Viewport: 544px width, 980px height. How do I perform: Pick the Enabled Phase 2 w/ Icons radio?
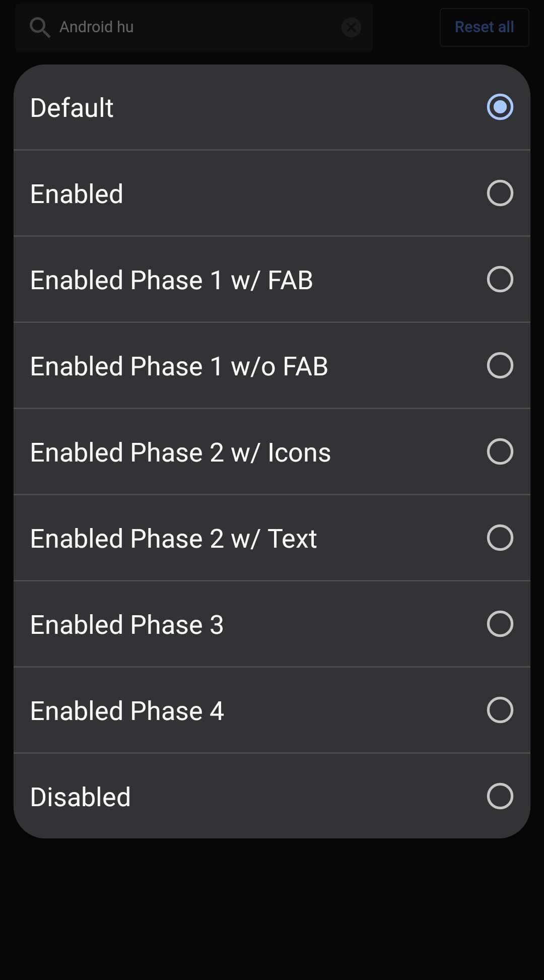pos(500,451)
